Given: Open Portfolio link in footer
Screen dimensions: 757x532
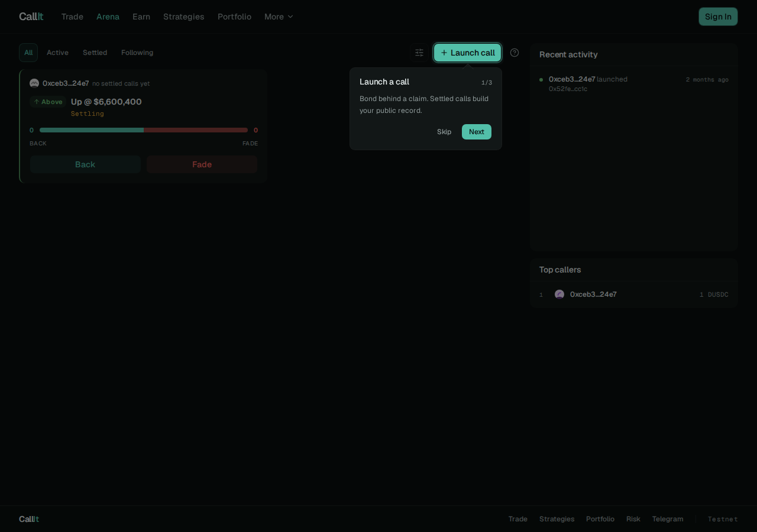Looking at the screenshot, I should (600, 519).
